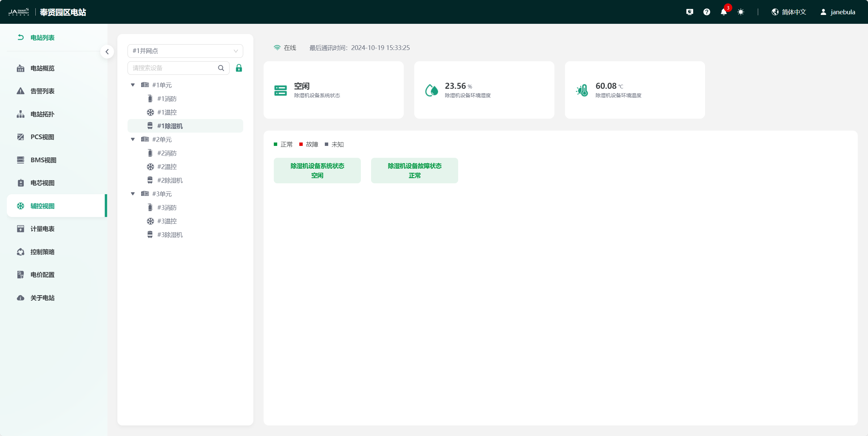Open the #1并网点 dropdown
The height and width of the screenshot is (436, 868).
185,51
